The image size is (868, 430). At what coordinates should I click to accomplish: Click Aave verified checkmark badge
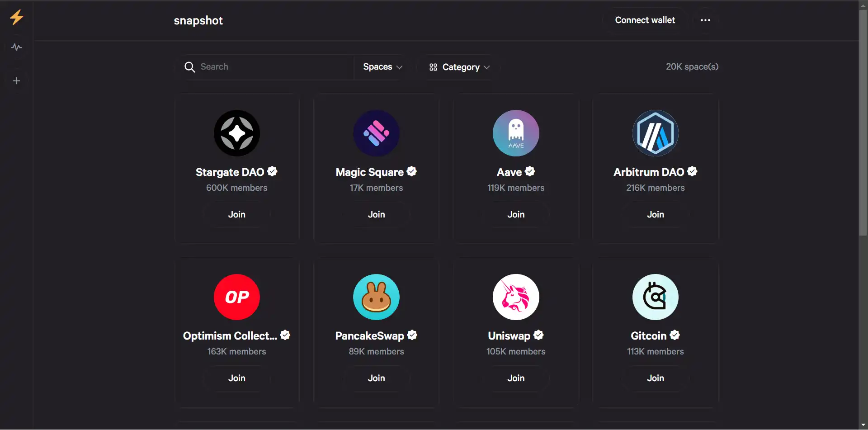click(530, 171)
